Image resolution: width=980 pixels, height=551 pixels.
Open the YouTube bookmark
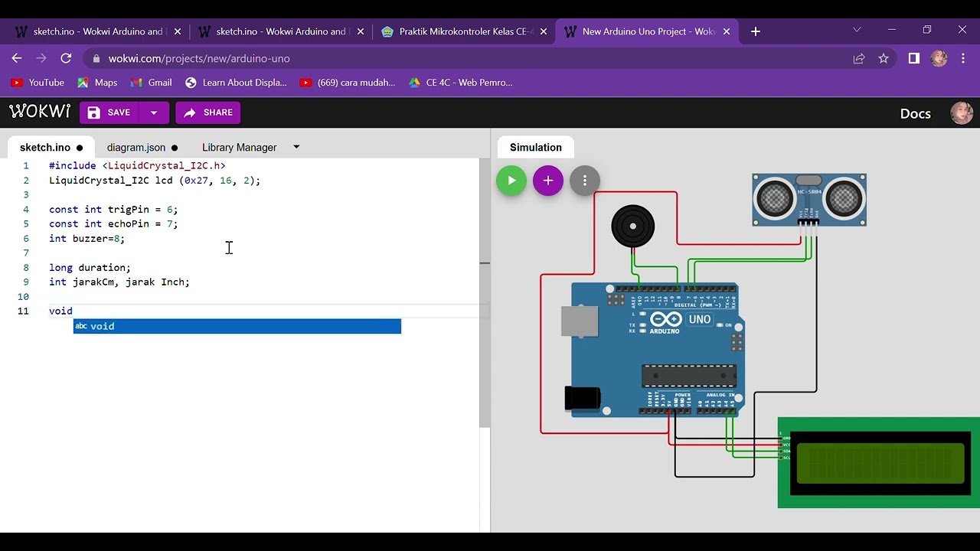tap(38, 83)
